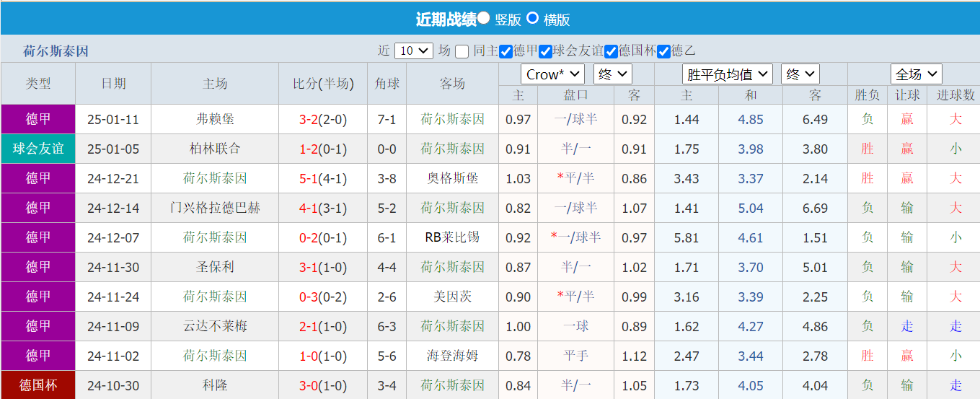Click the red 德国杯 match type tag
Image resolution: width=980 pixels, height=399 pixels.
[x=38, y=385]
